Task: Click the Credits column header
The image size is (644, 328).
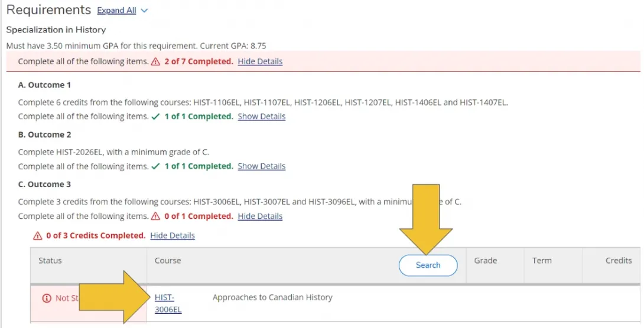Action: click(x=618, y=261)
